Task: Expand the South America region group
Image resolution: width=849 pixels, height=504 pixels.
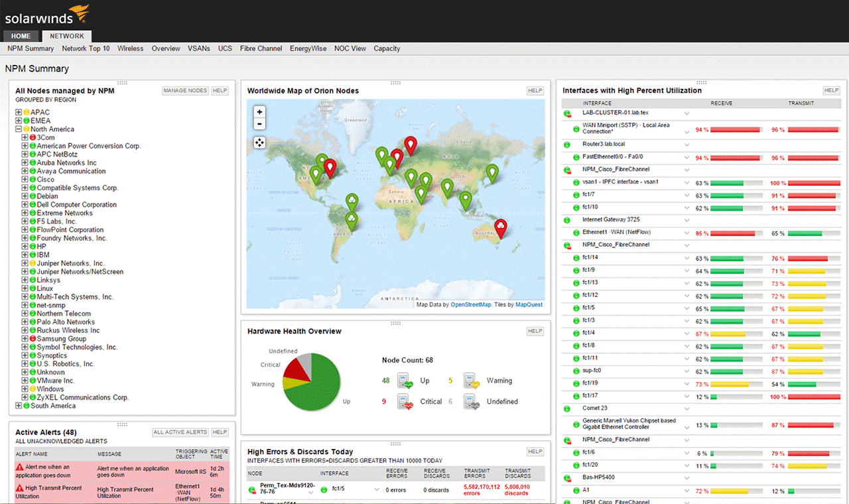Action: pyautogui.click(x=19, y=406)
